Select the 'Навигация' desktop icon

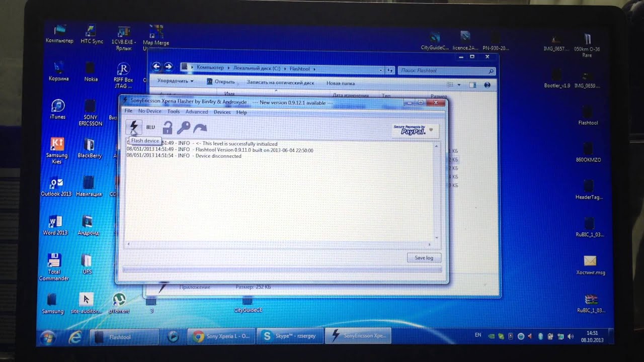click(x=89, y=187)
